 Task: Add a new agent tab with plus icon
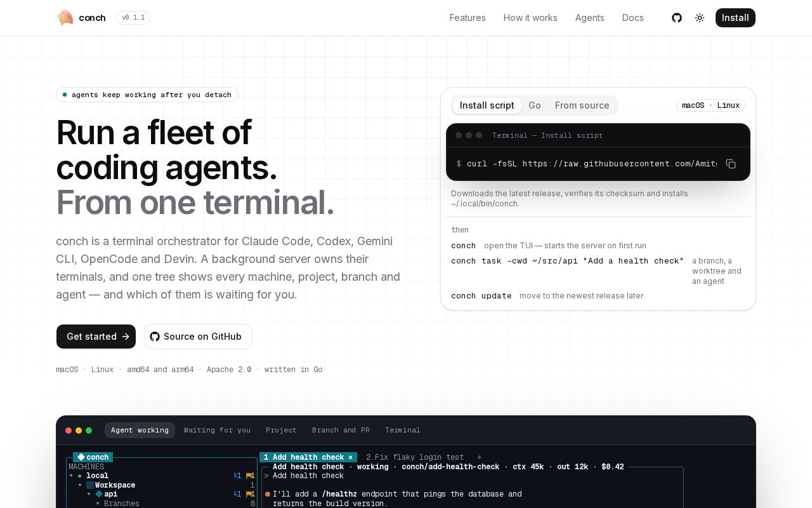(x=479, y=457)
